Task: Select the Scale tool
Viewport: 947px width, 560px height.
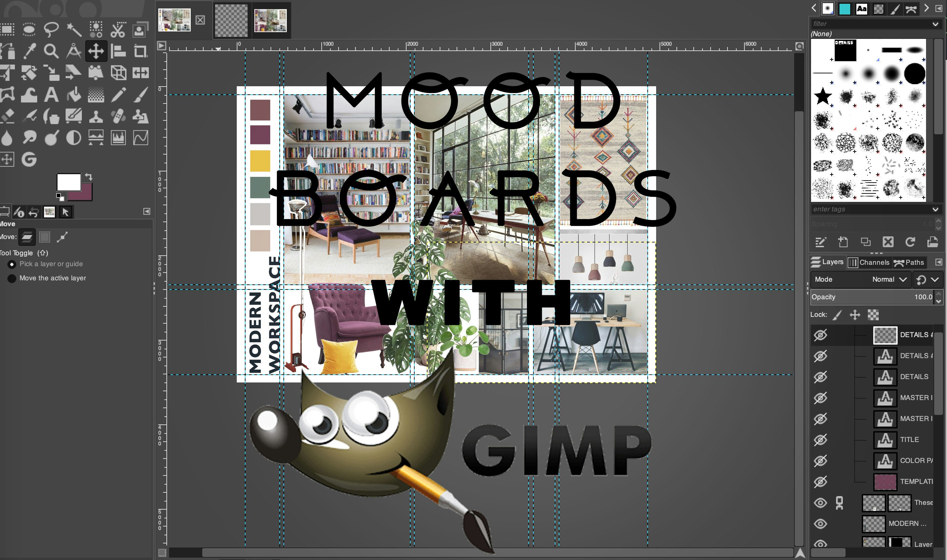Action: [51, 72]
